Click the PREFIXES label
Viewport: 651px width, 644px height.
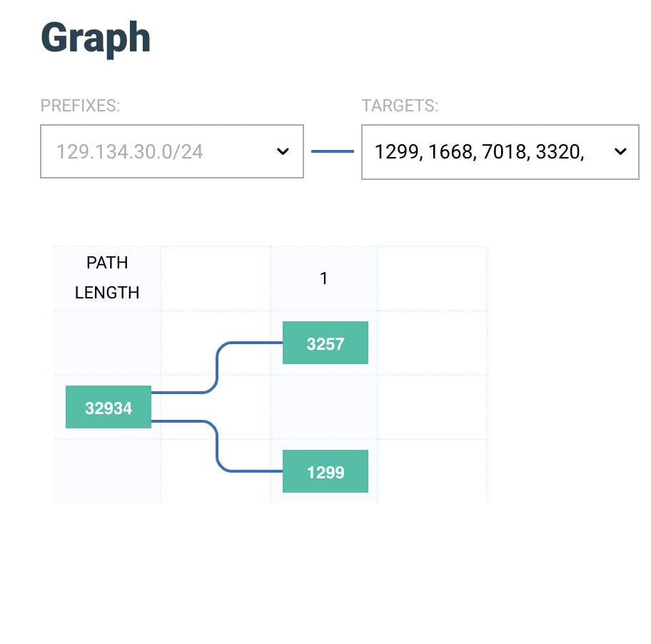tap(80, 106)
